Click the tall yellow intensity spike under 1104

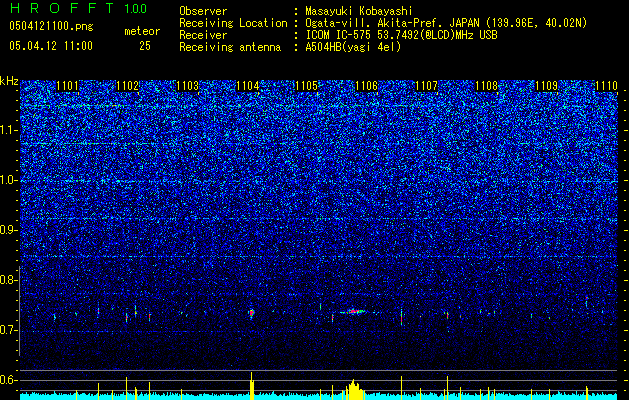252,386
